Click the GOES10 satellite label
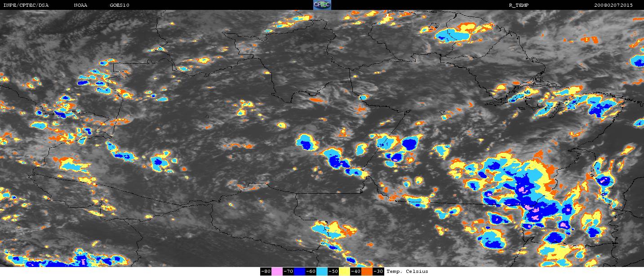 (120, 5)
